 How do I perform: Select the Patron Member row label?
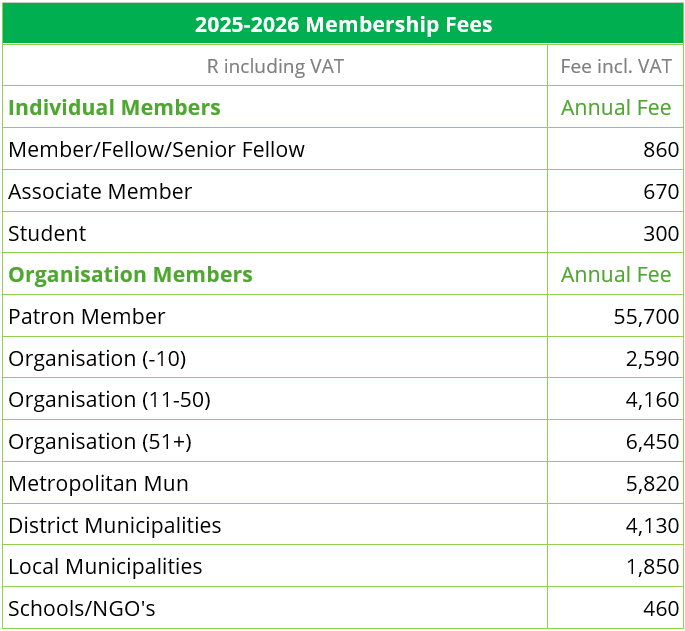click(x=87, y=317)
